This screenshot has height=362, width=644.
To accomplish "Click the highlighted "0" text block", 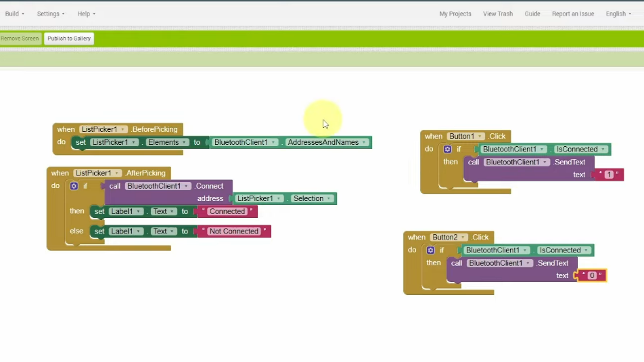I will point(592,275).
